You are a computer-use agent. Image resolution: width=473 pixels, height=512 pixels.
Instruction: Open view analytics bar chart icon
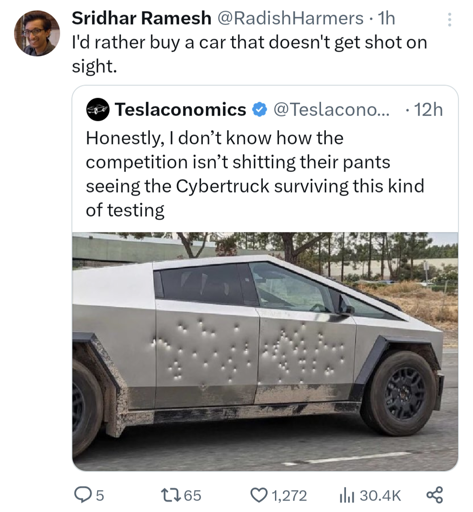[346, 495]
